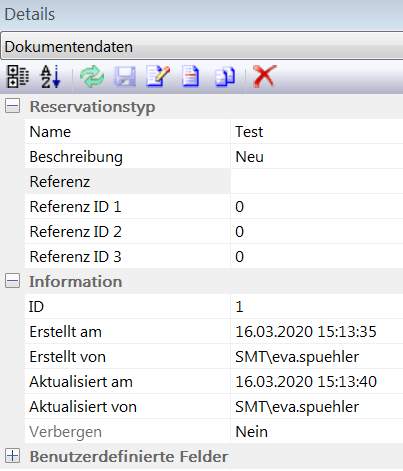Expand the Benutzerdefinierte Felder section
The height and width of the screenshot is (471, 403).
point(13,456)
